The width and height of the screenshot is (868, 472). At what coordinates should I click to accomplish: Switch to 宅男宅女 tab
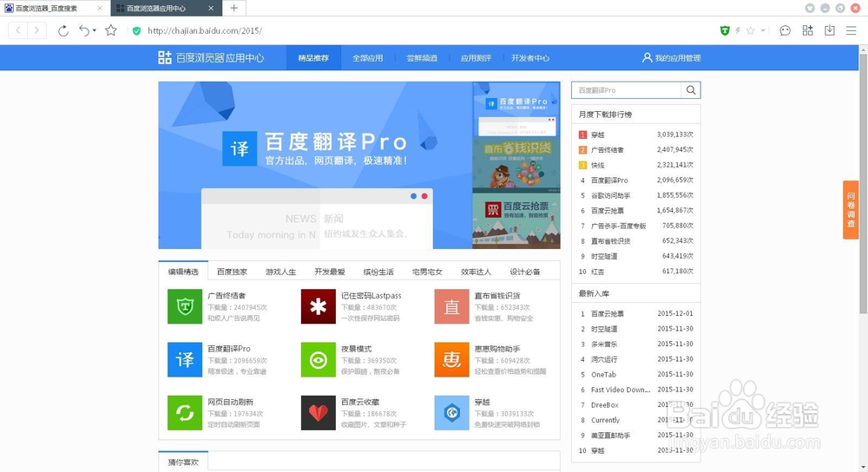tap(427, 271)
